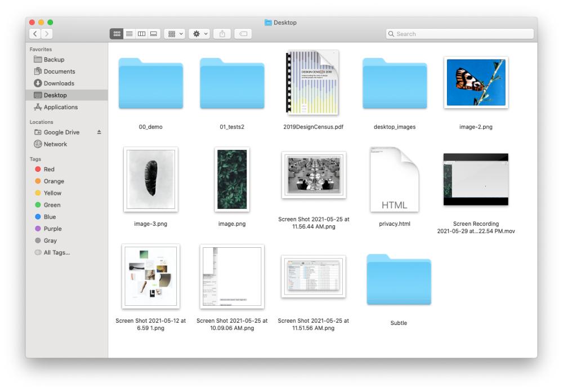Open the 2019DesignCensus.pdf file
The height and width of the screenshot is (392, 563).
[313, 82]
